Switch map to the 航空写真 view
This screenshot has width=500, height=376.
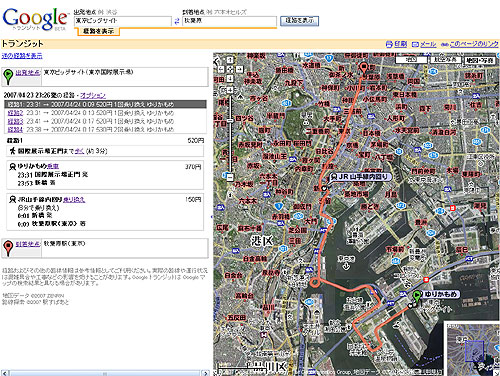(445, 60)
